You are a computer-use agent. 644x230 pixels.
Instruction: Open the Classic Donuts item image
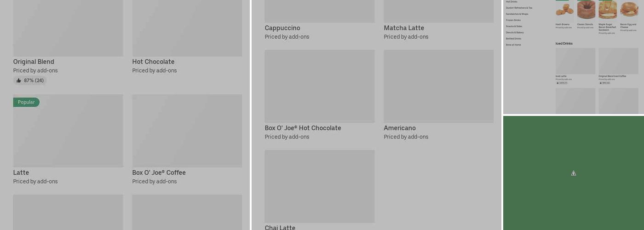tap(586, 10)
